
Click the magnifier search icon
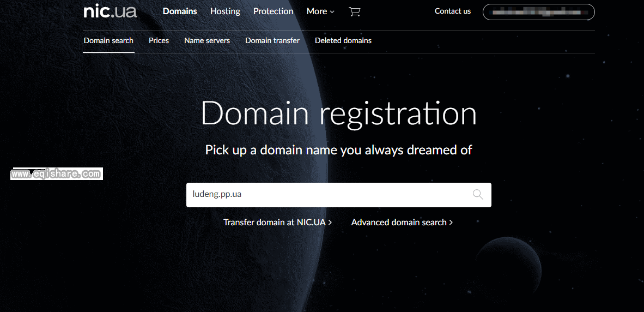(x=478, y=195)
